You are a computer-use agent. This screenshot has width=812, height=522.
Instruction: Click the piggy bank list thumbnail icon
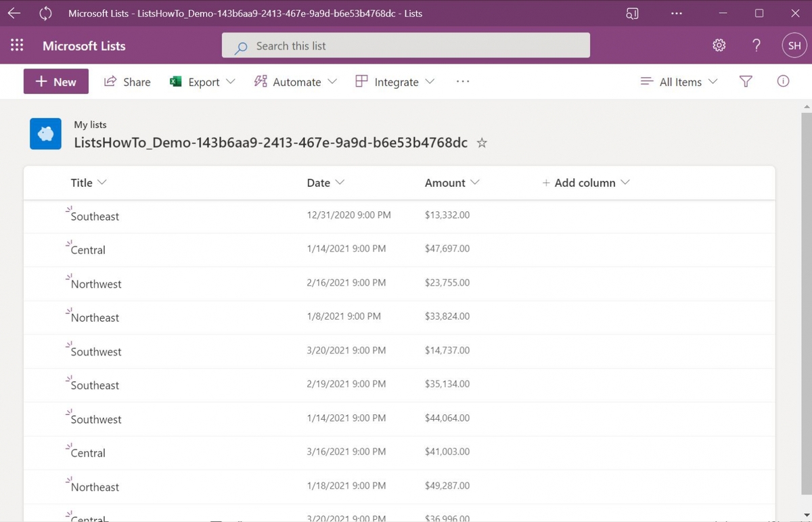coord(45,133)
